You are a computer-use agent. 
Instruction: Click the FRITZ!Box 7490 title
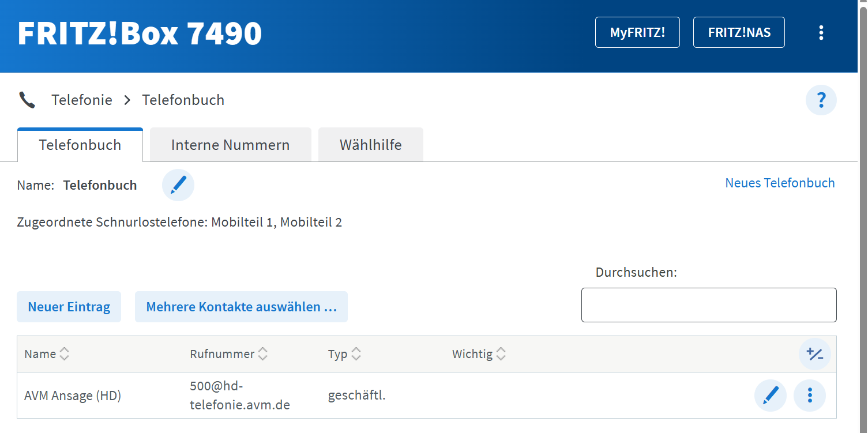click(x=140, y=33)
